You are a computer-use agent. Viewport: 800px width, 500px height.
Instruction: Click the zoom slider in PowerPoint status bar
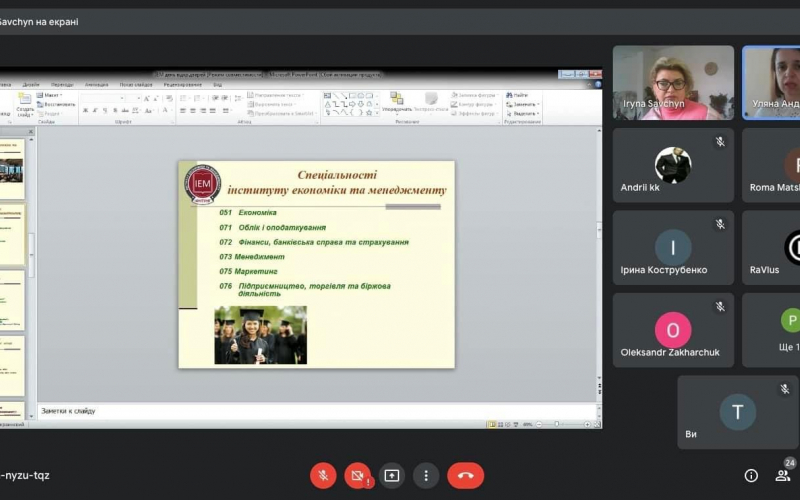pos(563,424)
